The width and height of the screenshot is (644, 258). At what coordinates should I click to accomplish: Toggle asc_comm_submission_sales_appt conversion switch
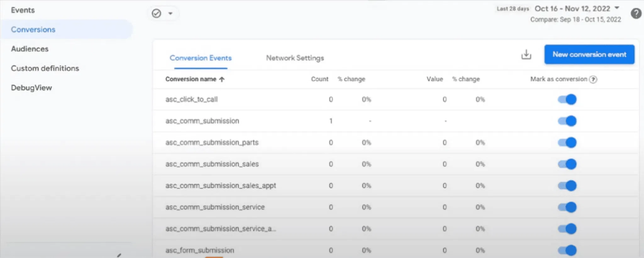567,186
